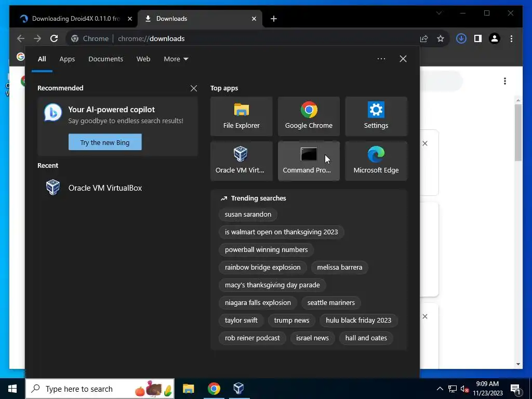
Task: Close the Downloading Droid4X tab
Action: [x=129, y=19]
